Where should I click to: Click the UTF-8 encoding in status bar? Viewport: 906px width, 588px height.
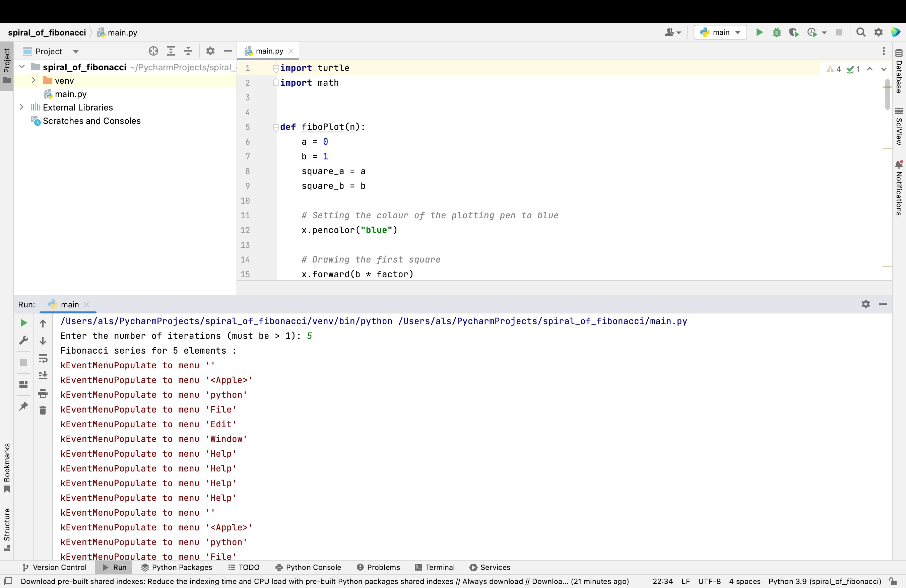pyautogui.click(x=709, y=581)
